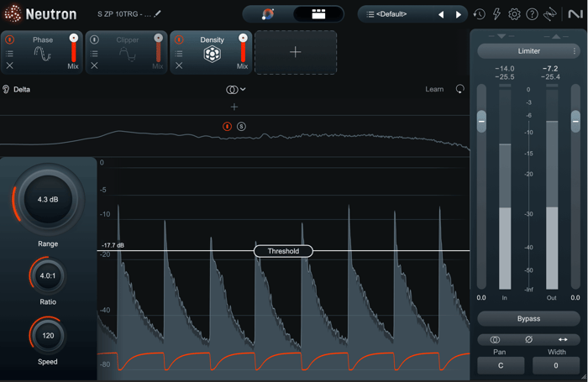Click the output gain value 0.0
This screenshot has height=382, width=588.
pyautogui.click(x=575, y=298)
